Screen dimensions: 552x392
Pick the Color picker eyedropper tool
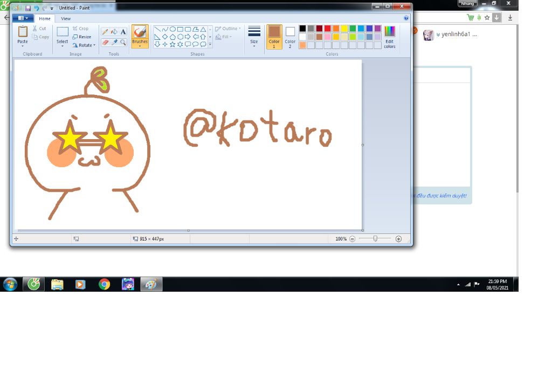coord(114,42)
